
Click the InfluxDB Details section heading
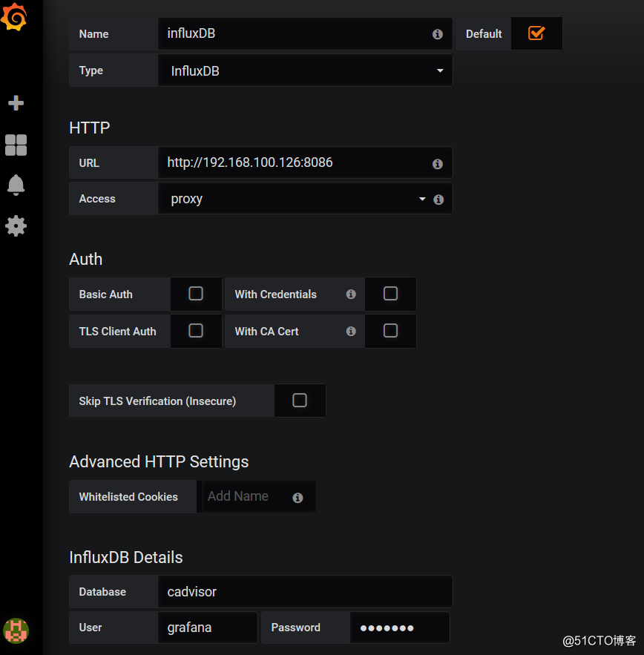[x=126, y=557]
